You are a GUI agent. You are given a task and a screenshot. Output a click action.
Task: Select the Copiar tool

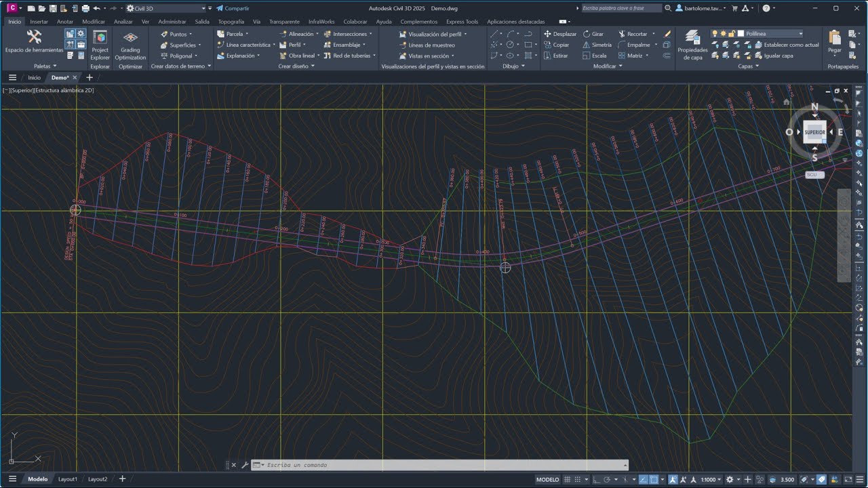557,45
